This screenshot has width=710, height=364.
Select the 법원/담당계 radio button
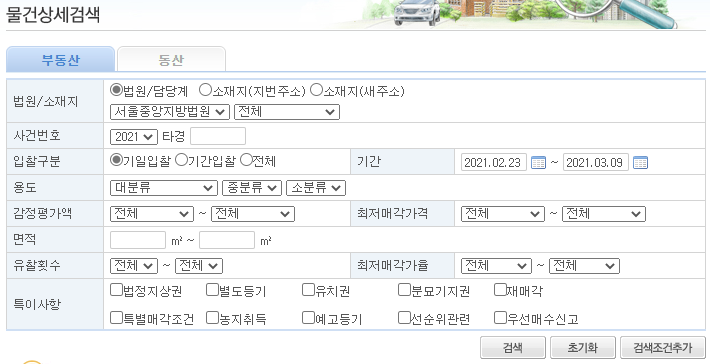tap(116, 90)
